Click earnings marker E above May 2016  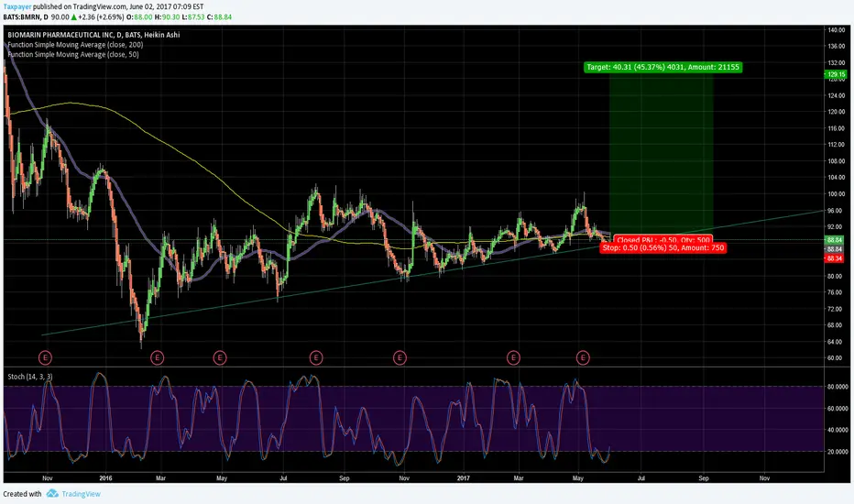point(220,358)
